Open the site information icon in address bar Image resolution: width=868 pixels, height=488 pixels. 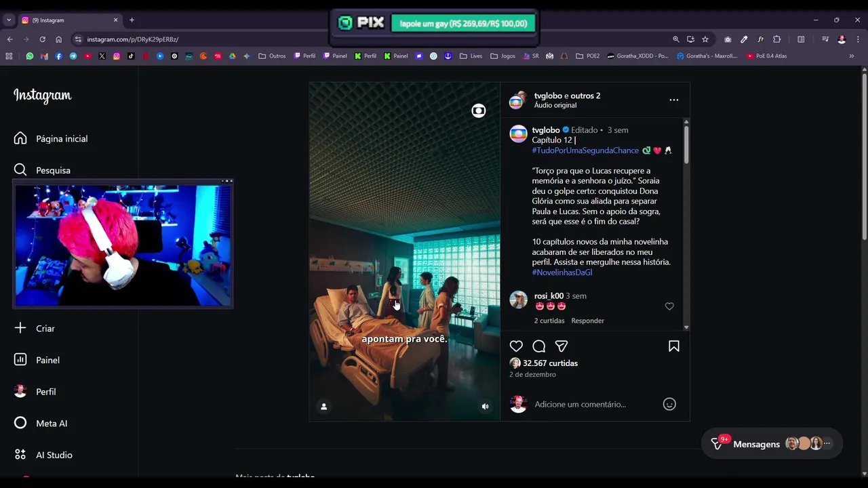[x=78, y=39]
